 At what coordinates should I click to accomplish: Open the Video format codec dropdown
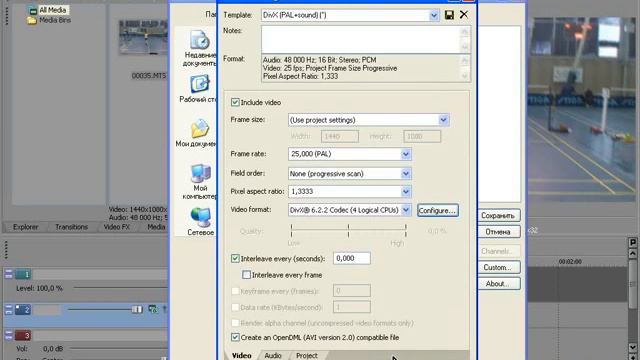[405, 210]
